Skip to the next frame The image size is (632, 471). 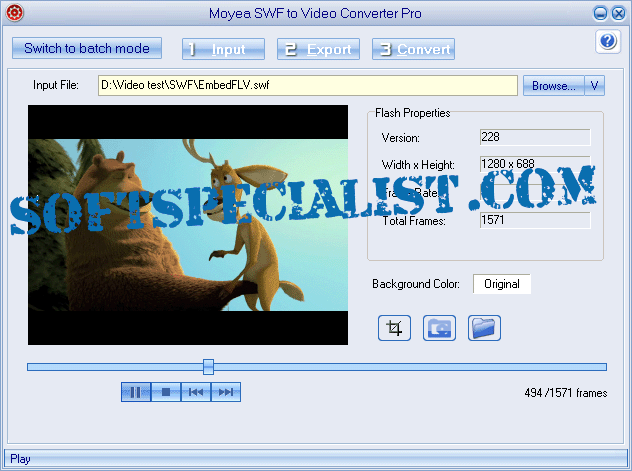pyautogui.click(x=226, y=392)
